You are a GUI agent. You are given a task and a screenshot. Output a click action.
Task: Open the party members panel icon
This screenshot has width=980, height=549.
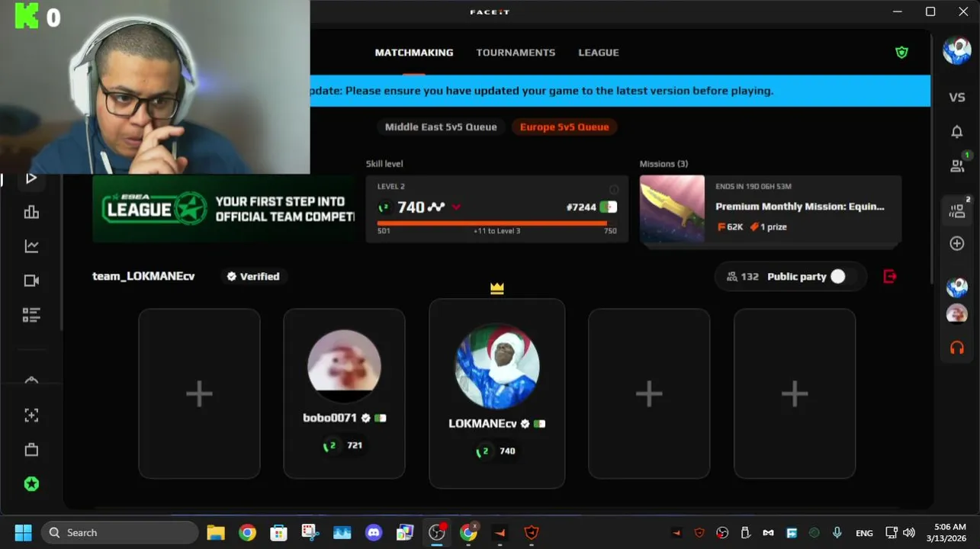[x=958, y=210]
